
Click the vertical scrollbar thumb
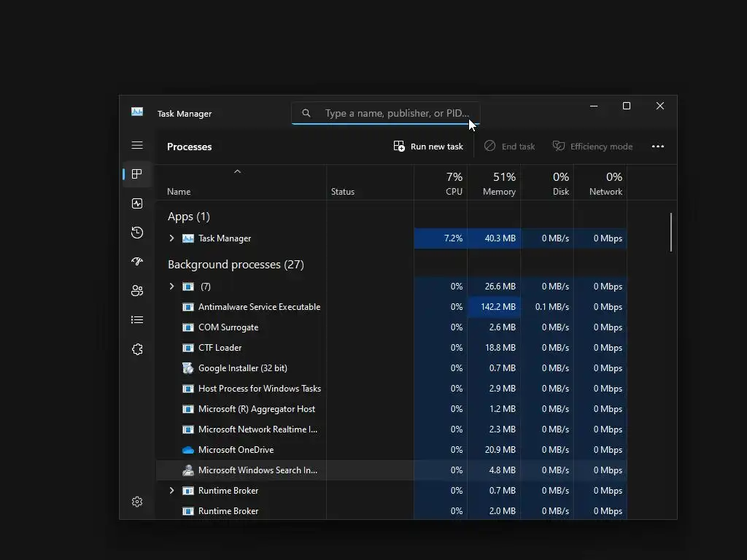coord(671,232)
